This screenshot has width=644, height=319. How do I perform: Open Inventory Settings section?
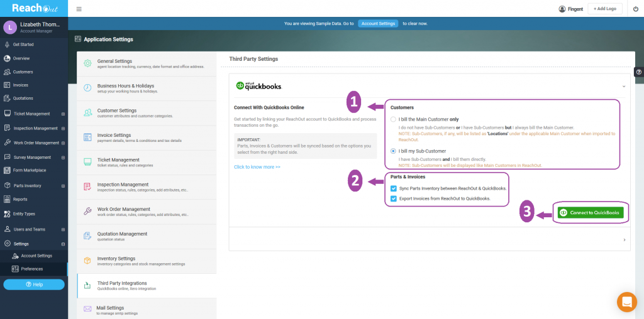click(147, 261)
